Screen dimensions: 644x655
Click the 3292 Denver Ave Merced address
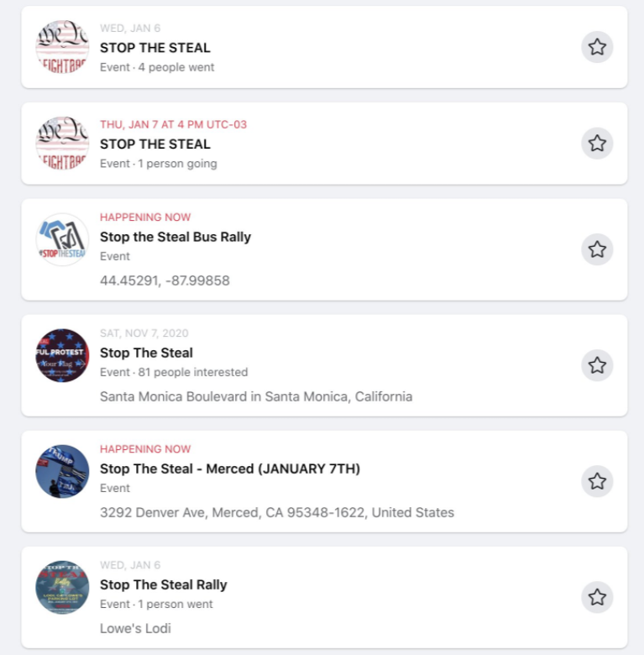pyautogui.click(x=277, y=512)
